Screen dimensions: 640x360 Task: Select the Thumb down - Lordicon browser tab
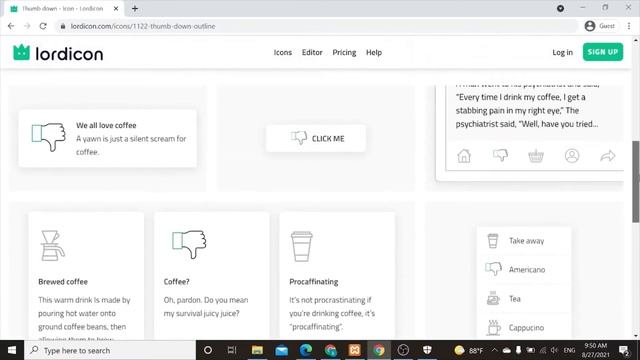click(x=64, y=9)
